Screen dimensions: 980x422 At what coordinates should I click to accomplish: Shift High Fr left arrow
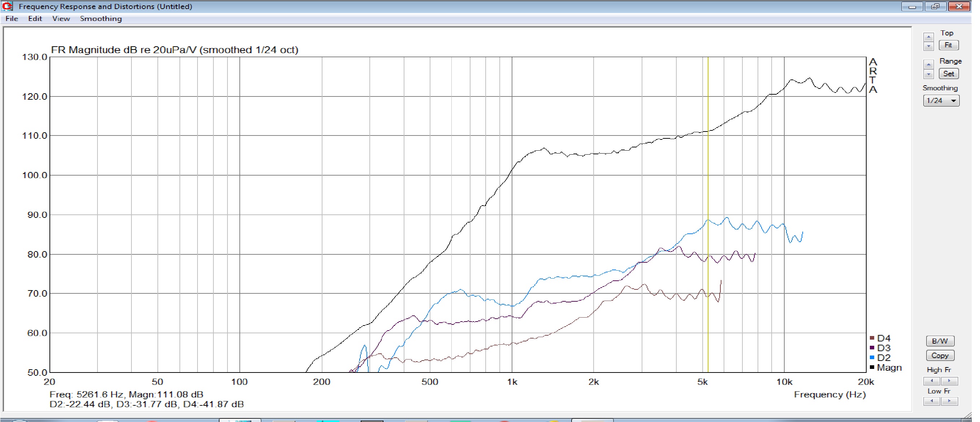point(932,381)
